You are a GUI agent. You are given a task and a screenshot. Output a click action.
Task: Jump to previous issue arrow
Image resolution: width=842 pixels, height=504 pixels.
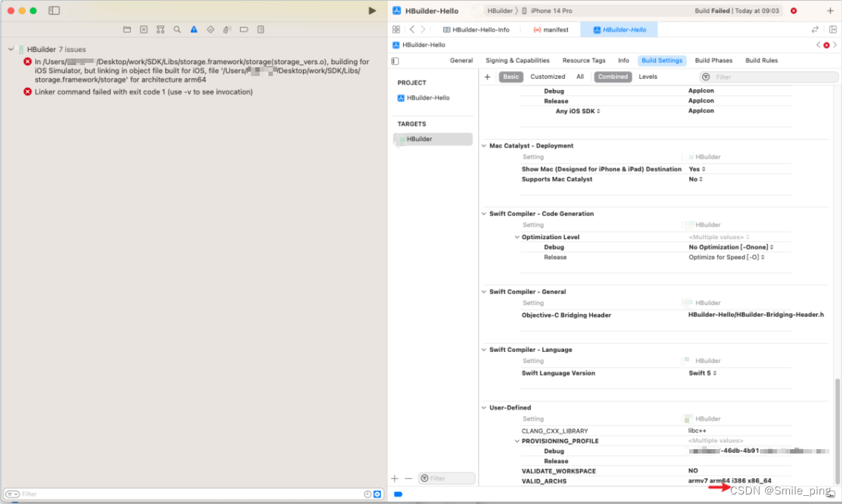coord(819,45)
